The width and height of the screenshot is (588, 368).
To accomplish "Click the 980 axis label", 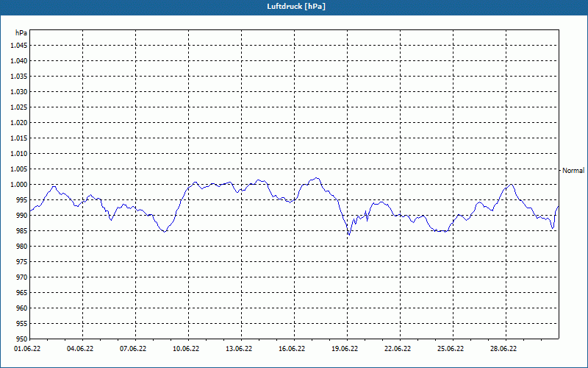I will [x=21, y=247].
